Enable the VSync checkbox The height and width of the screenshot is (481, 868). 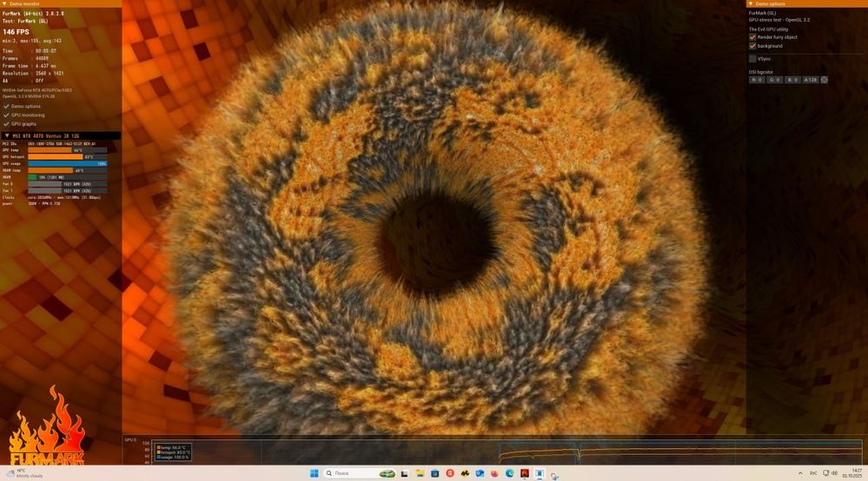point(753,59)
